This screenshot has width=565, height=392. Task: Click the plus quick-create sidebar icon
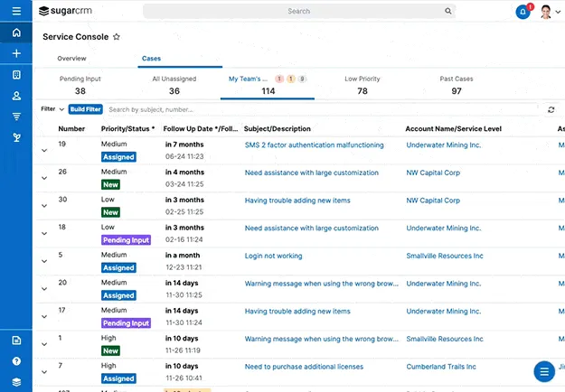click(x=16, y=53)
